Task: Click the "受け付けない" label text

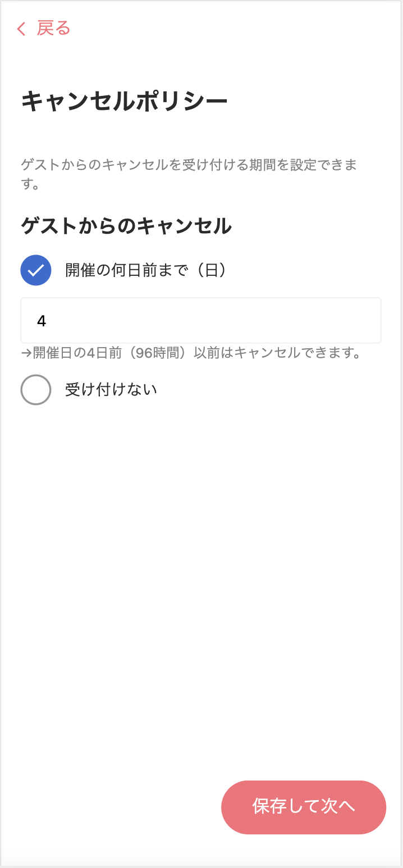Action: tap(111, 390)
